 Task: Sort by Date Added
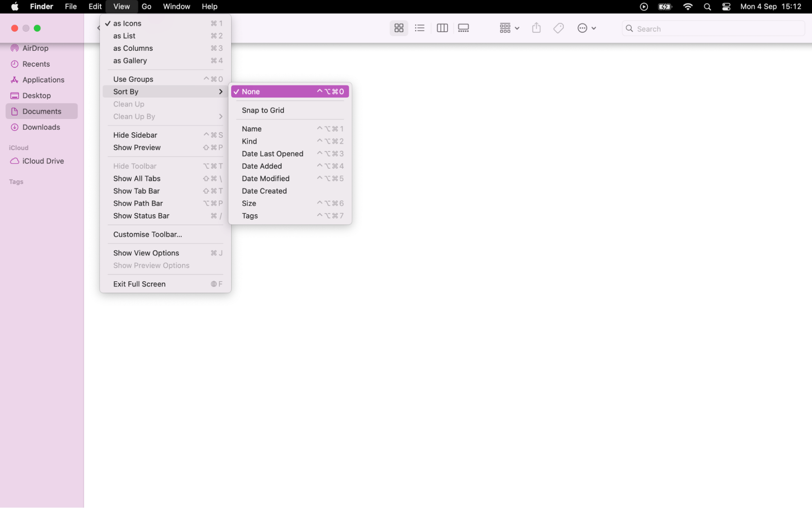[290, 166]
